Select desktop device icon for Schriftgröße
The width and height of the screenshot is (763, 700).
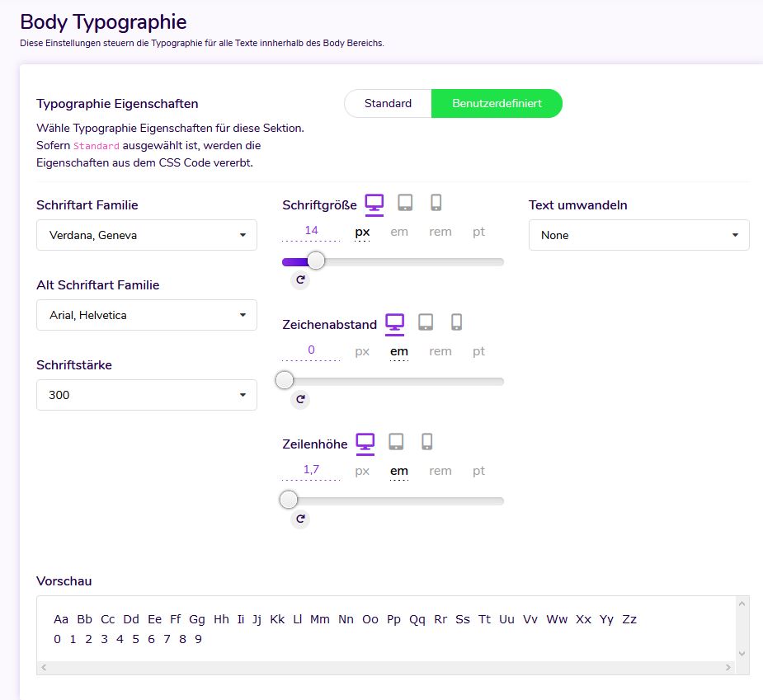tap(374, 203)
